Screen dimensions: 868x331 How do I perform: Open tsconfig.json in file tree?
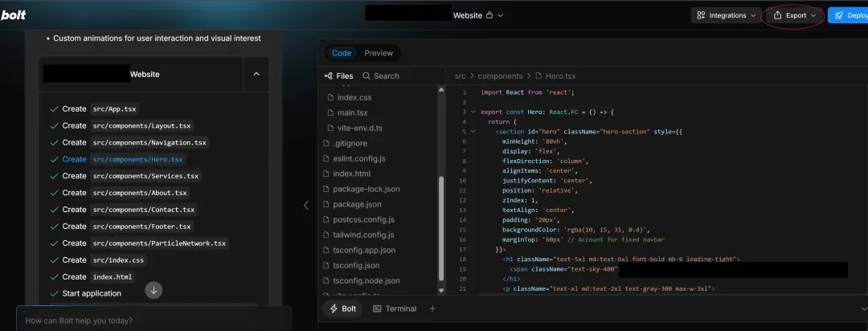357,265
